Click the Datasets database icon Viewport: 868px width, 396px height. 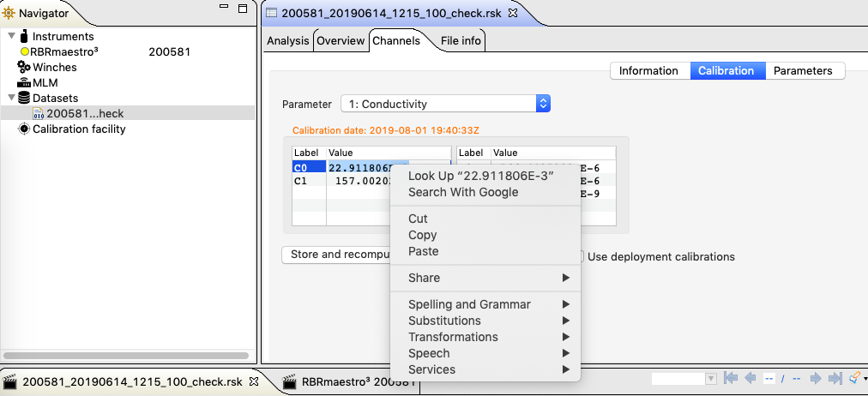coord(24,99)
